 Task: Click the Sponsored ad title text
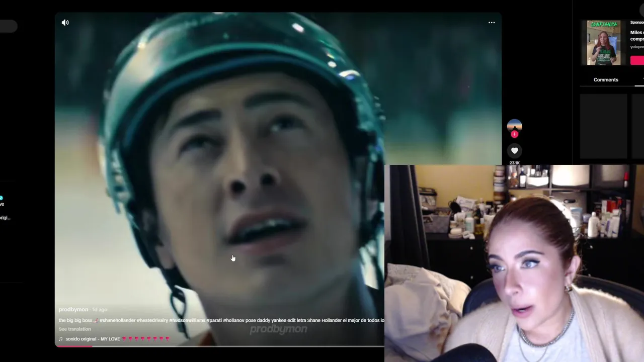[637, 35]
